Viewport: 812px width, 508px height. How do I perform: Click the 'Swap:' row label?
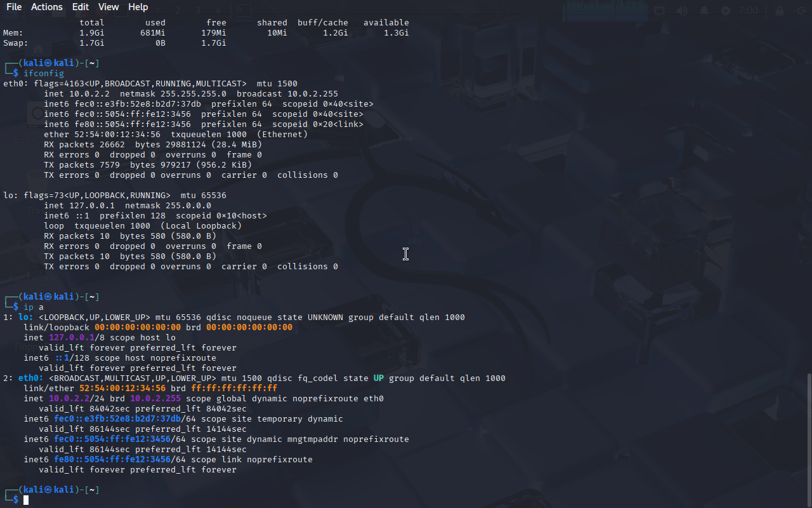click(x=16, y=43)
